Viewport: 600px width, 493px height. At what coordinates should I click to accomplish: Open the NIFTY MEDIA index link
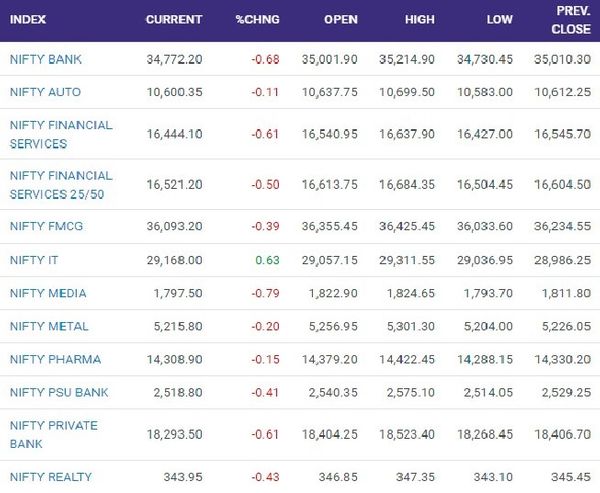48,293
